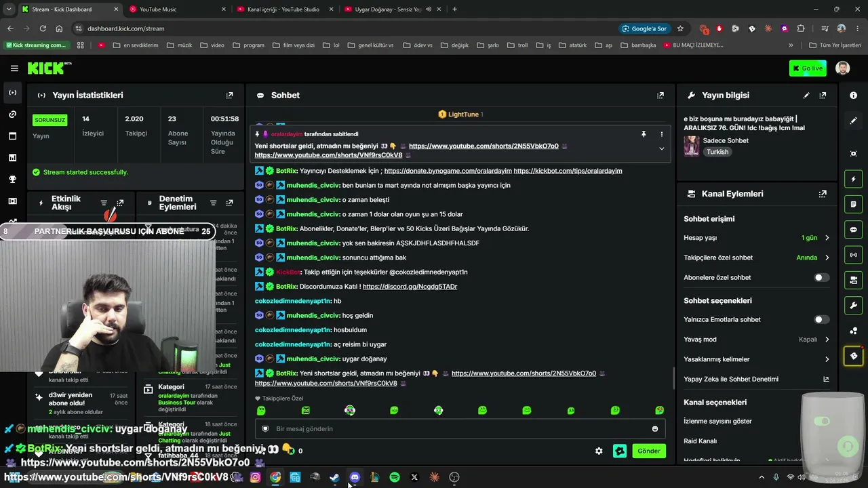
Task: Toggle Abonelere özel sohbet switch
Action: tap(821, 278)
